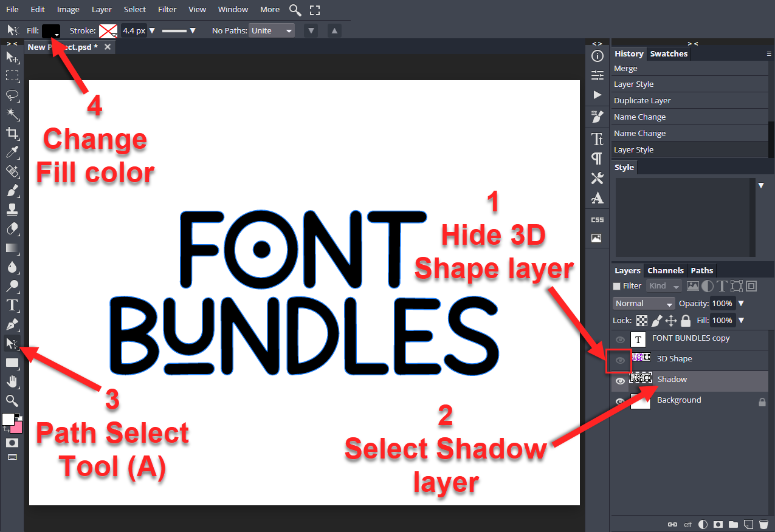Click the Merge history state
Viewport: 775px width, 532px height.
(x=690, y=69)
